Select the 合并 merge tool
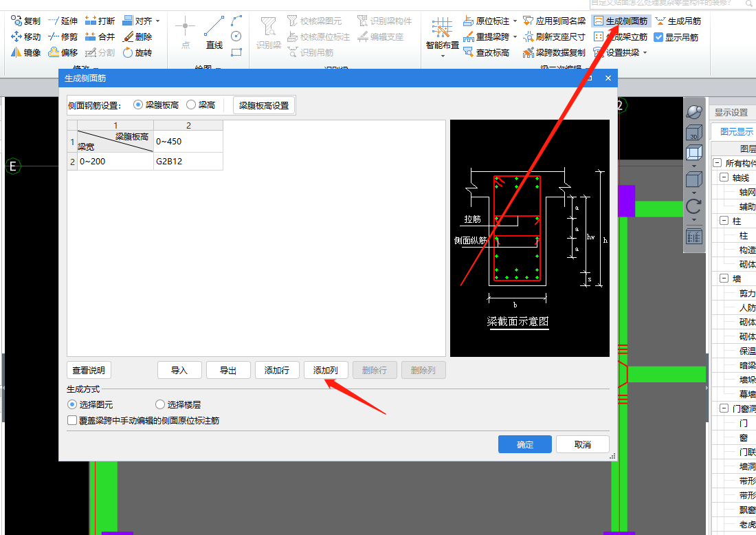756x535 pixels. tap(100, 36)
